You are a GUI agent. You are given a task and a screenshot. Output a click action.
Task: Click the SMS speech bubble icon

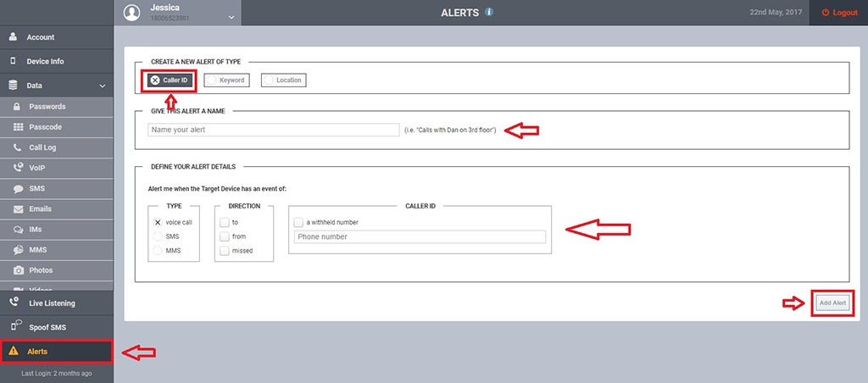click(x=19, y=188)
